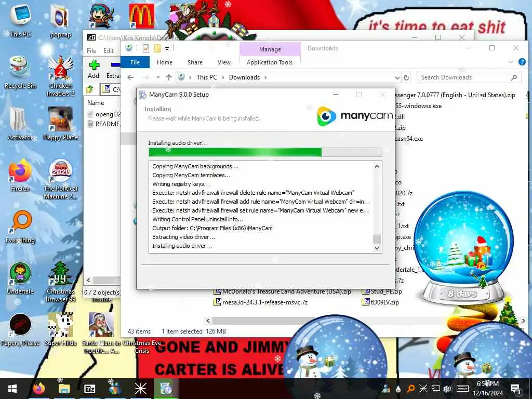Open volume control in system tray
Viewport: 532px width, 399px height.
tap(447, 389)
